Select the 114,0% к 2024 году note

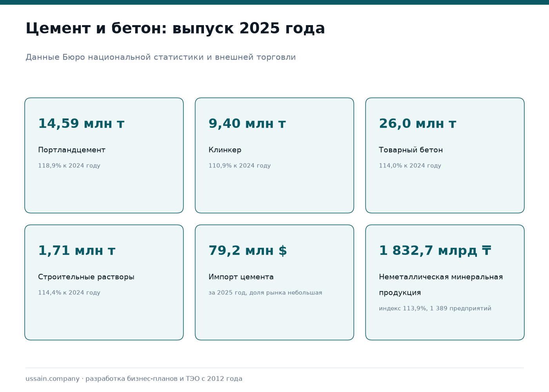click(410, 166)
